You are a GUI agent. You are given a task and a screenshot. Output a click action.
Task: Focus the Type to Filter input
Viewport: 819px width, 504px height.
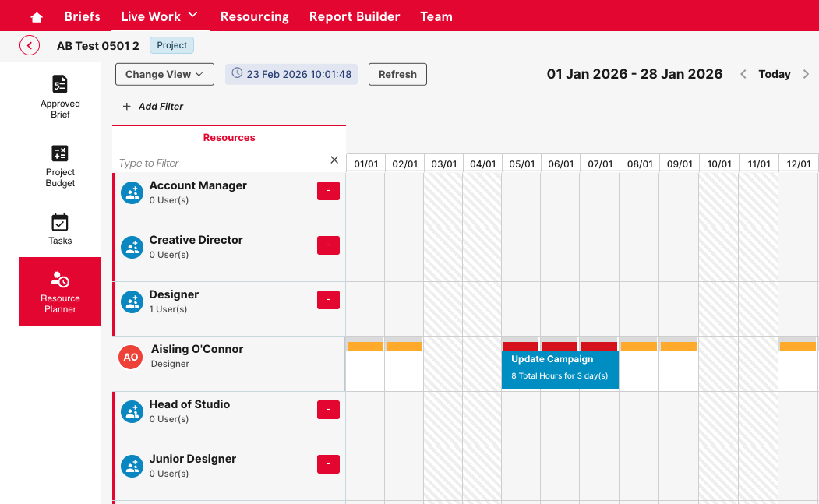click(222, 163)
